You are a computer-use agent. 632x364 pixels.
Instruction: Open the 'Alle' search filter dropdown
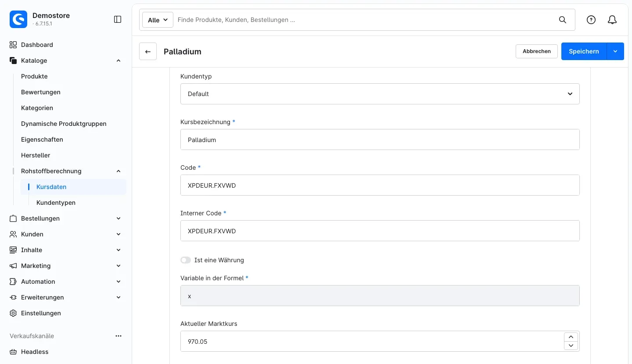click(158, 20)
